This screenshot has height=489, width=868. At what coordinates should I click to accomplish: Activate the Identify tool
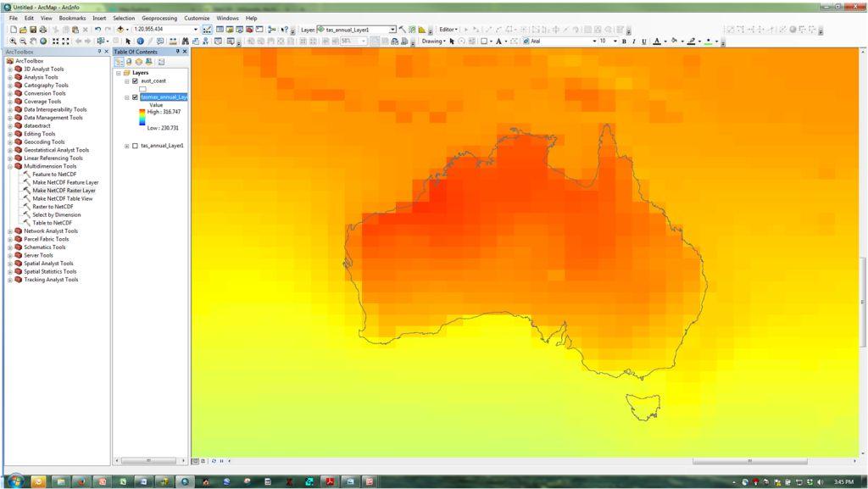141,41
